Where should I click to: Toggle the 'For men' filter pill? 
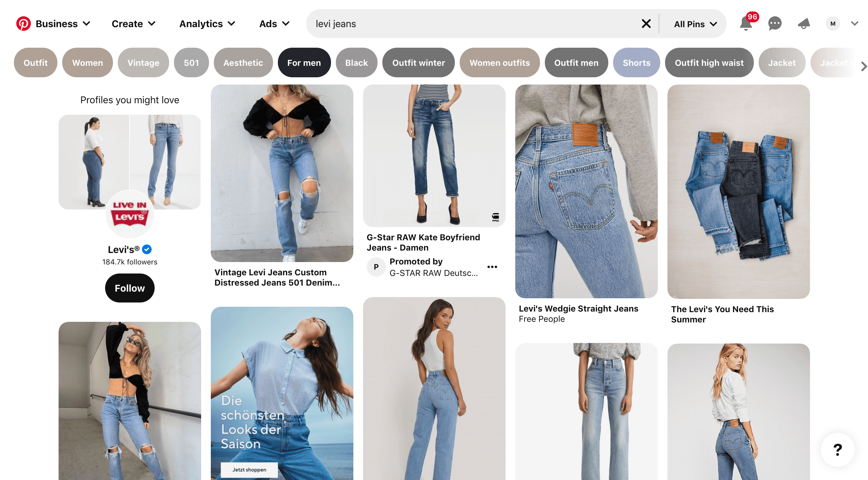[x=303, y=62]
